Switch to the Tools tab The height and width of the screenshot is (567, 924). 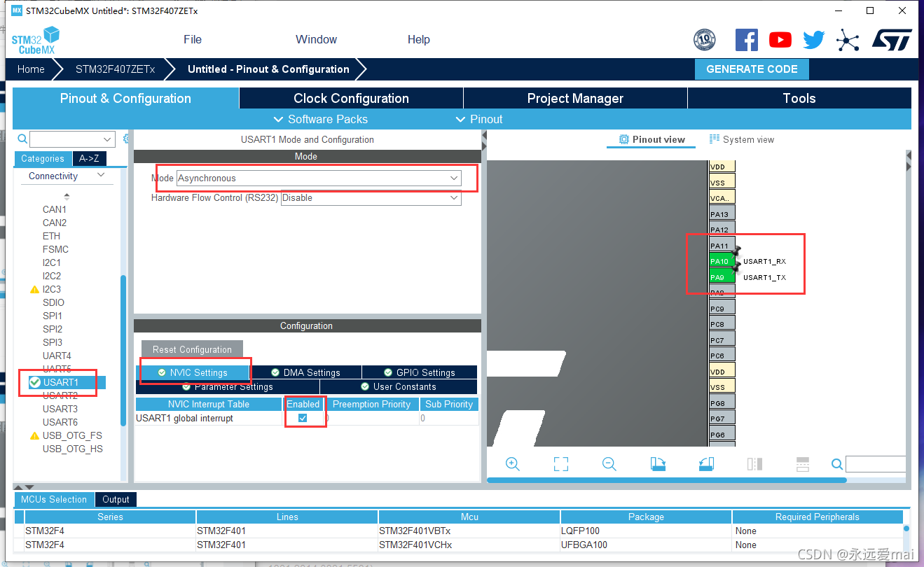point(799,98)
